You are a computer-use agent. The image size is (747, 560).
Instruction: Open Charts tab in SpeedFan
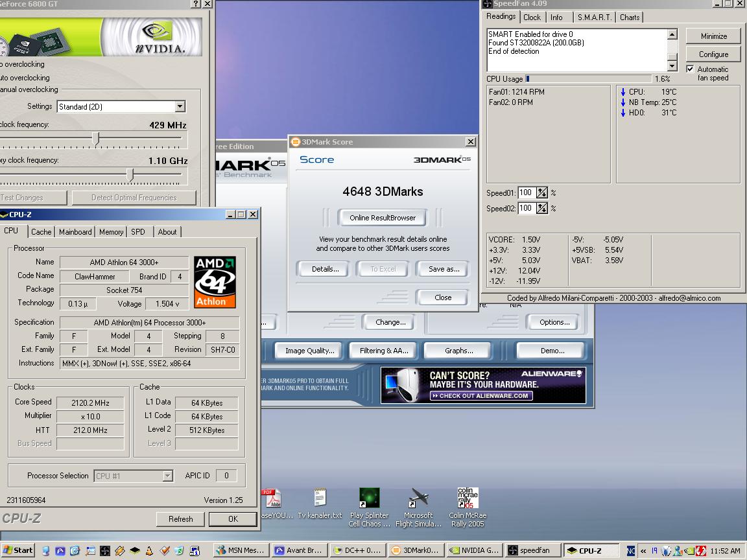tap(630, 17)
